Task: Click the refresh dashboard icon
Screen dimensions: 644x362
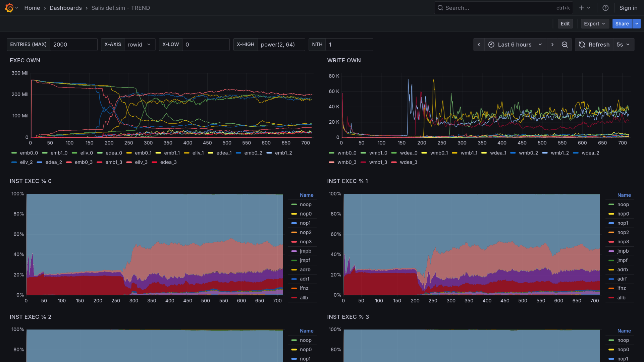Action: click(x=582, y=45)
